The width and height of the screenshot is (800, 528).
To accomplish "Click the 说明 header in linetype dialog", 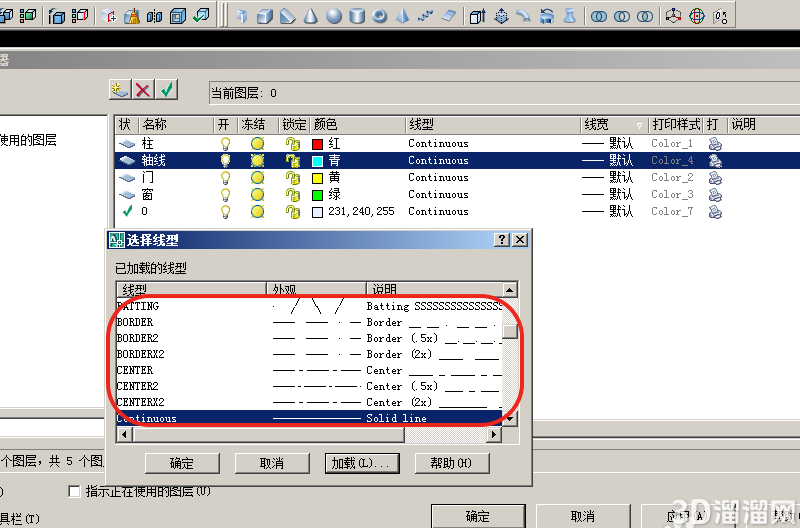I will coord(434,289).
